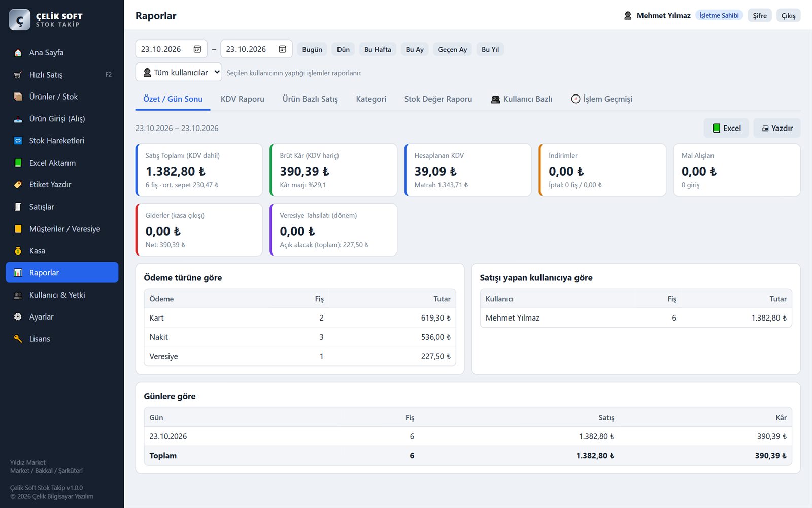Click the Veresiye row in payment table

click(300, 356)
